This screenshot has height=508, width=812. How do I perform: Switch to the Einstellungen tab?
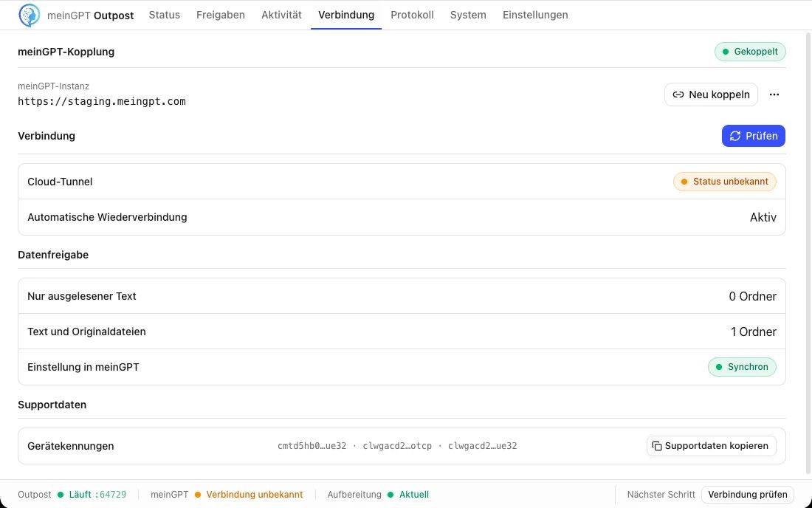click(535, 15)
